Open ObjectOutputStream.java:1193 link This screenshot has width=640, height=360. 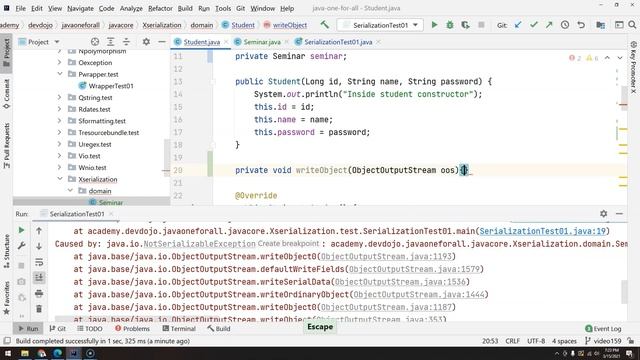click(x=386, y=256)
